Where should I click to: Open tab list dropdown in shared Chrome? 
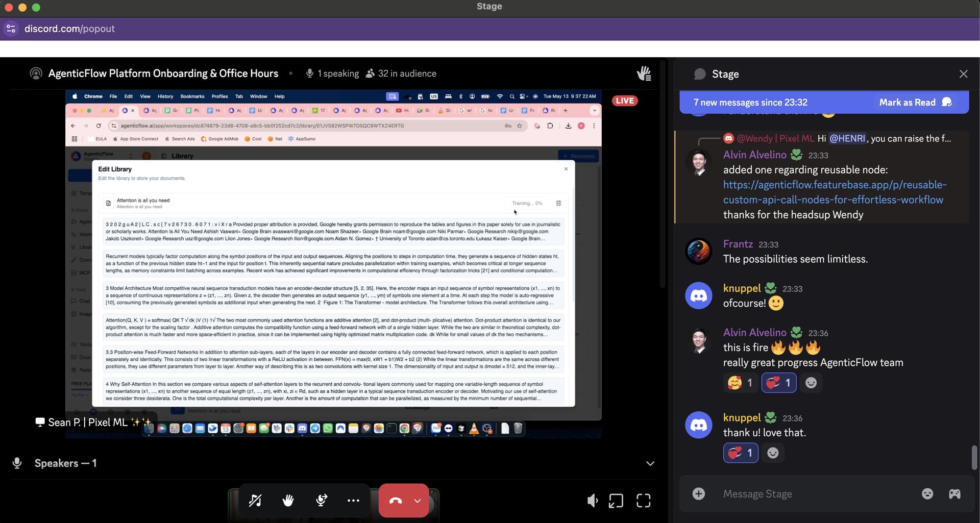click(594, 110)
